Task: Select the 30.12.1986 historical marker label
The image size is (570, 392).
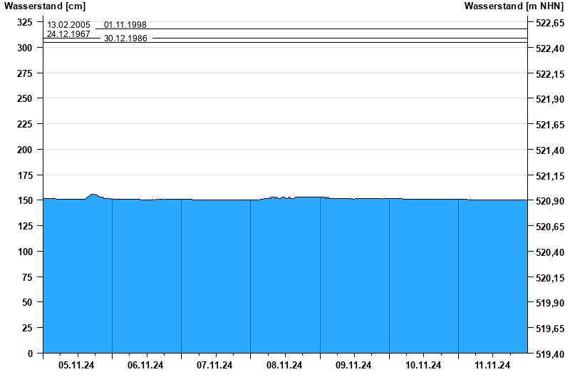Action: point(125,38)
